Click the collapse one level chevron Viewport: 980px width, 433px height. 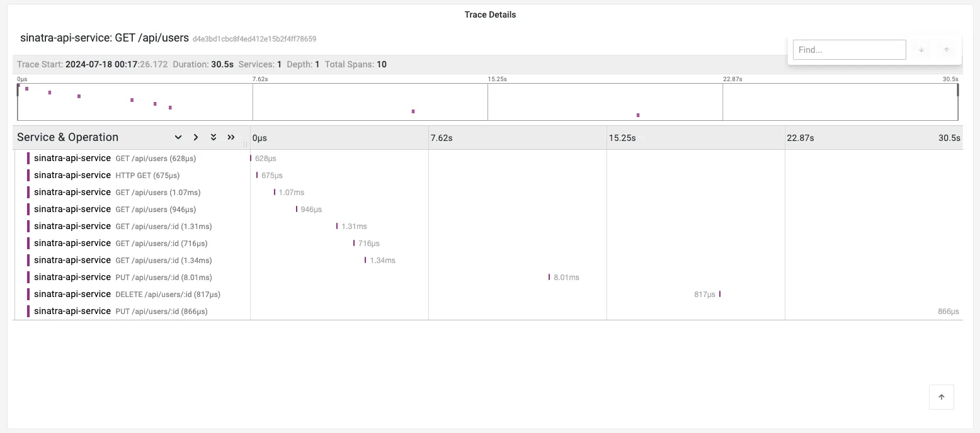196,137
